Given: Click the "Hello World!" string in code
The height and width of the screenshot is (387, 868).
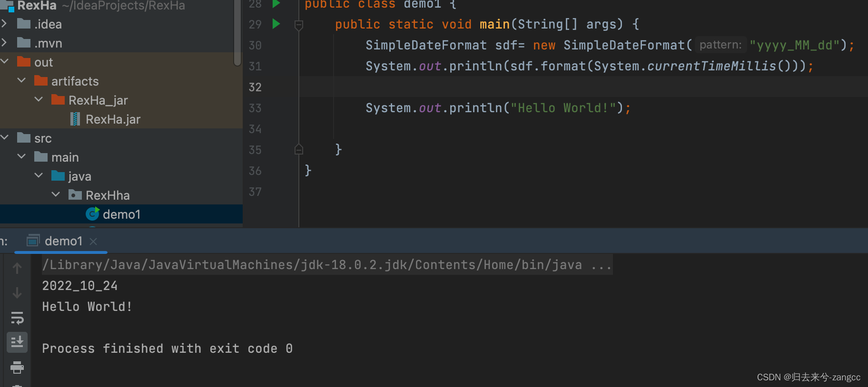Looking at the screenshot, I should [563, 108].
